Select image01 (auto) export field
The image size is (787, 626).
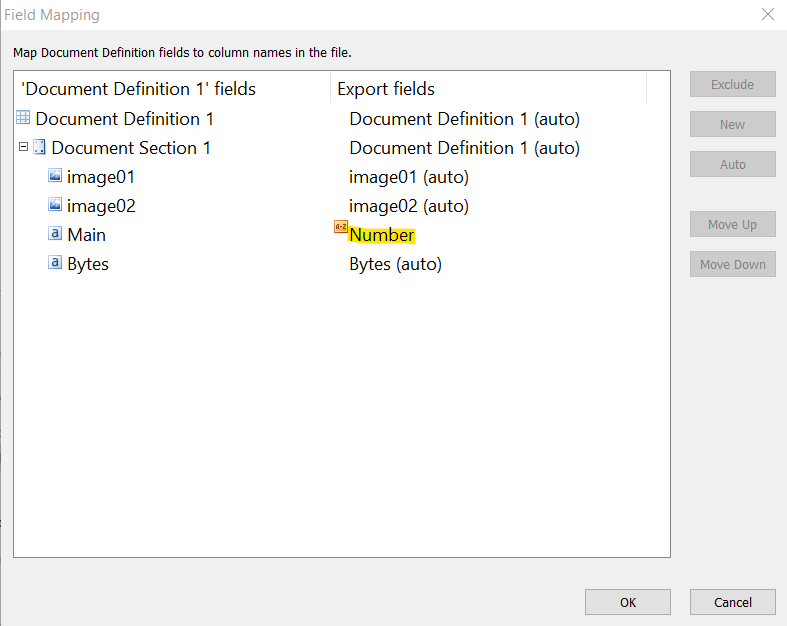tap(409, 177)
